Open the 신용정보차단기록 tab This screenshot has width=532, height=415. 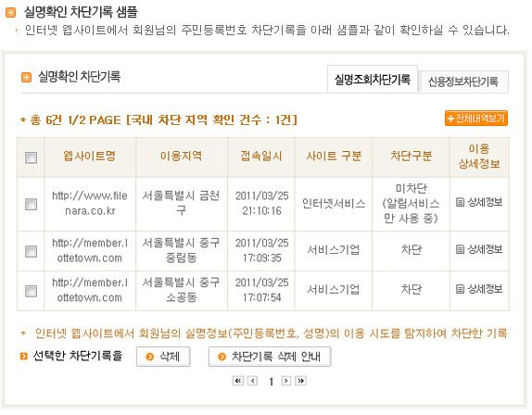coord(463,82)
